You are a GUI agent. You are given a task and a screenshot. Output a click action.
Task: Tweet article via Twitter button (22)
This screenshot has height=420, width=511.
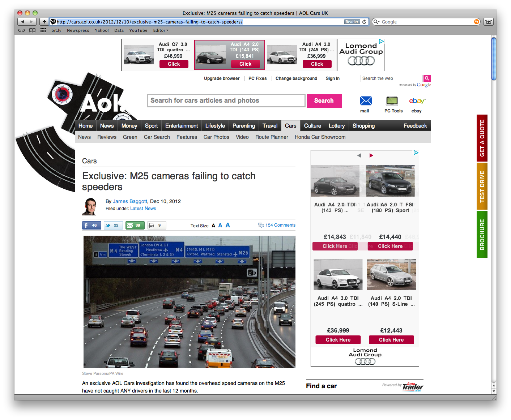click(113, 226)
